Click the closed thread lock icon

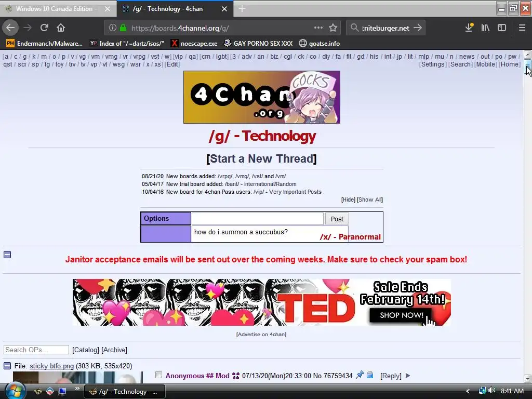(x=370, y=375)
